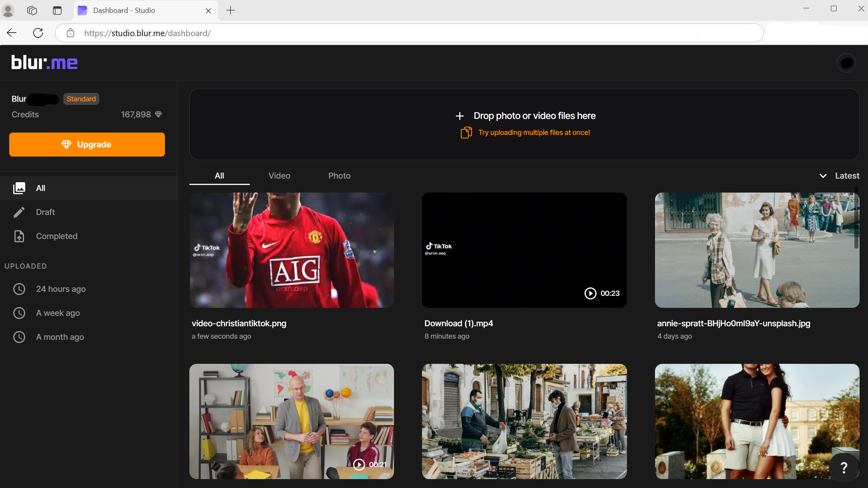Open the profile avatar menu

(x=846, y=62)
